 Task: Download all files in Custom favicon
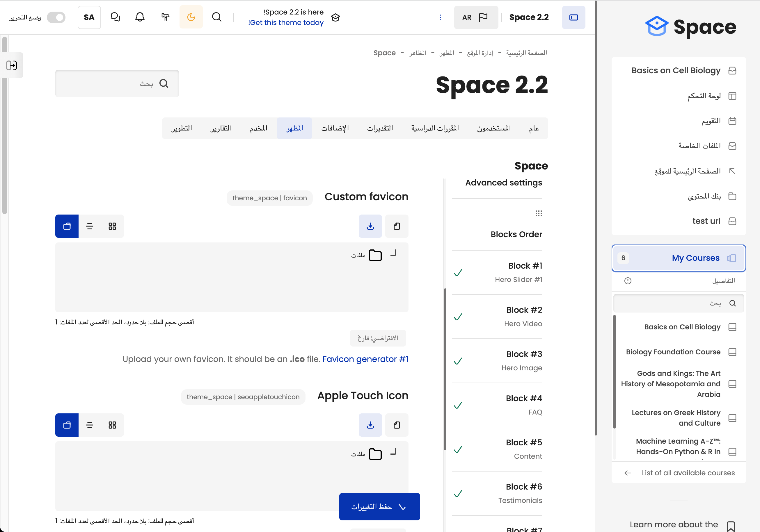[x=370, y=226]
